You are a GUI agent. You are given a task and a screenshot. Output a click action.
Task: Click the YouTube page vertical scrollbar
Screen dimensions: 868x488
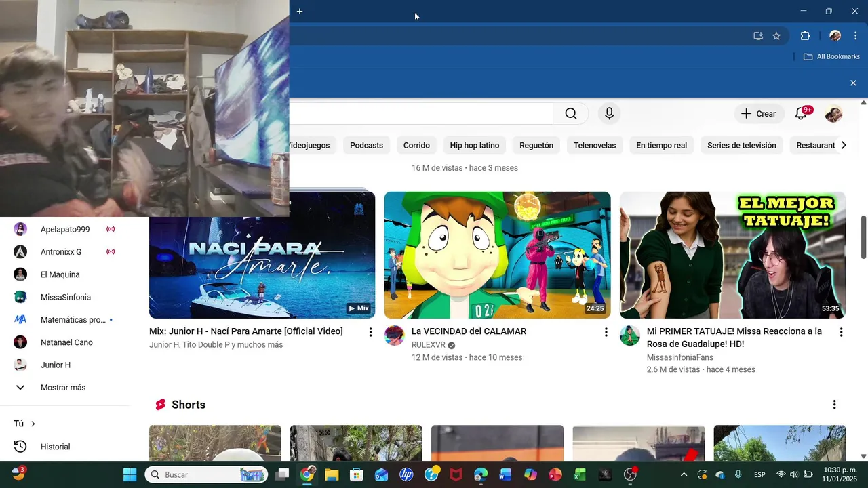[863, 237]
